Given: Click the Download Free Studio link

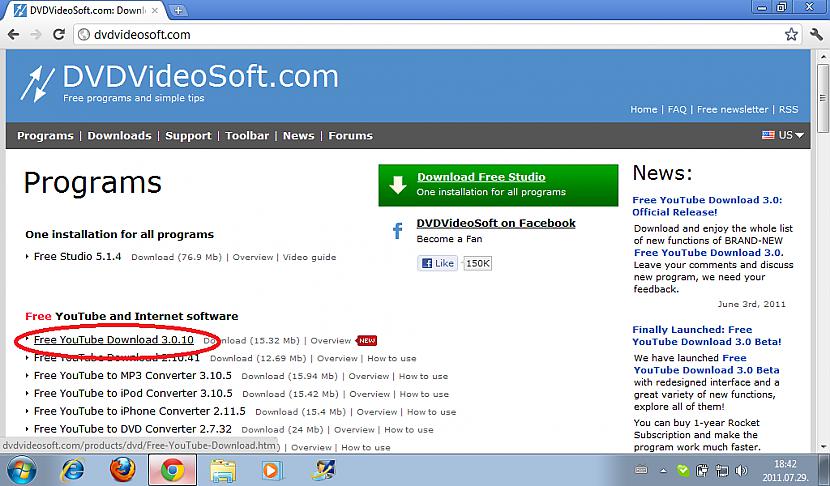Looking at the screenshot, I should pyautogui.click(x=481, y=177).
